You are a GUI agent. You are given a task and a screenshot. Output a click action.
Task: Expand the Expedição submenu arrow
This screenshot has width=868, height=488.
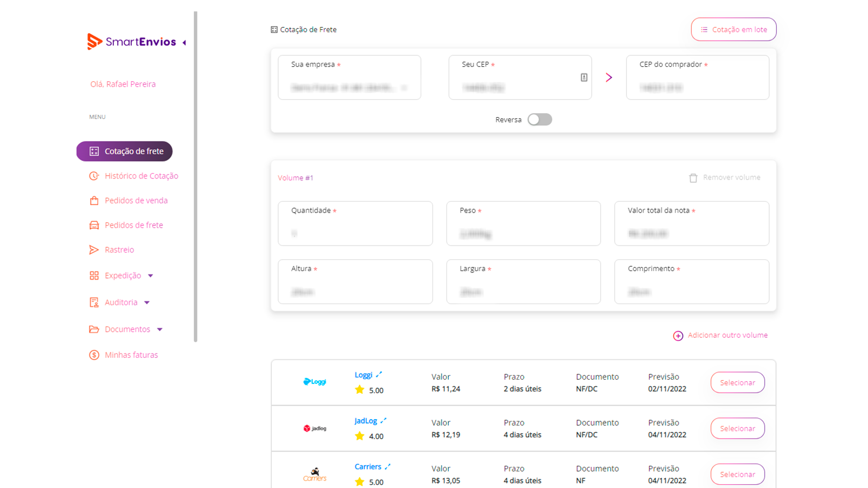150,275
